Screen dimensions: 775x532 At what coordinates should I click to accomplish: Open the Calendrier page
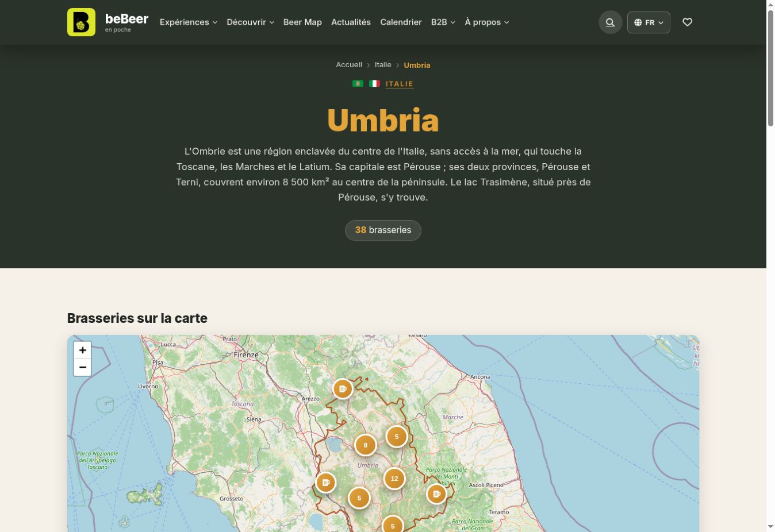(401, 22)
